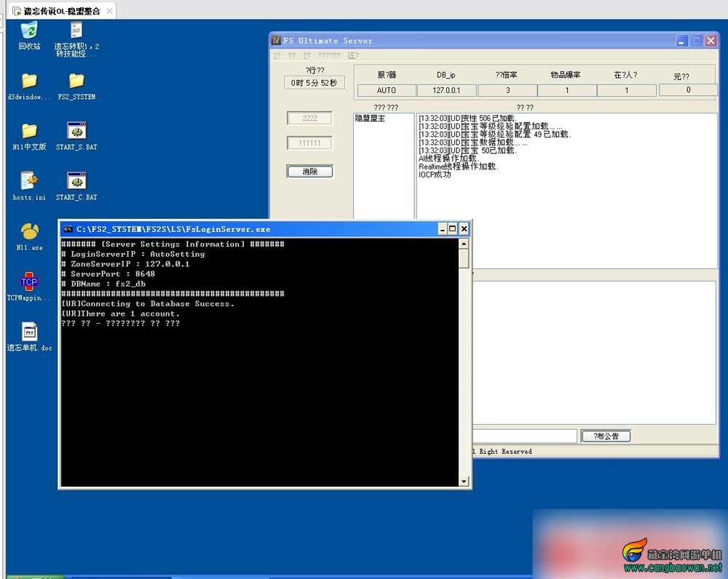Click the 消除 button in FS Ultimate Server
728x579 pixels.
309,172
